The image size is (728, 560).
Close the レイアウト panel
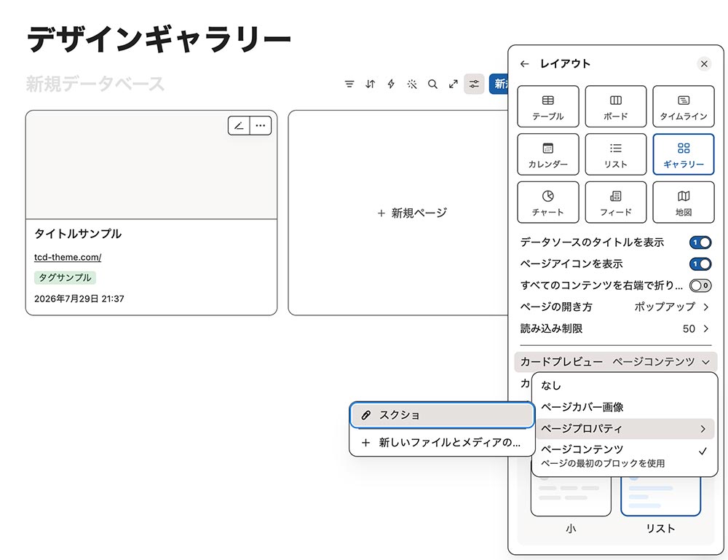(x=704, y=64)
